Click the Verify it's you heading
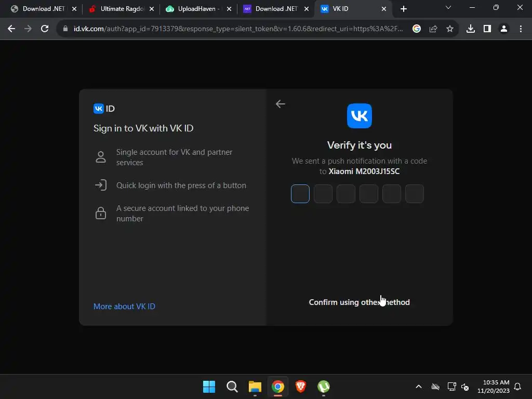This screenshot has width=532, height=399. pyautogui.click(x=360, y=145)
